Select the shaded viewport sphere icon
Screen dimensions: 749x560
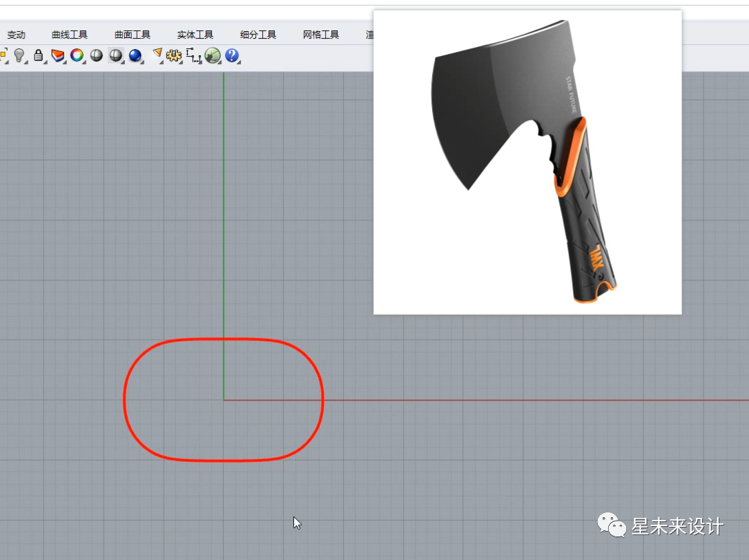[97, 55]
